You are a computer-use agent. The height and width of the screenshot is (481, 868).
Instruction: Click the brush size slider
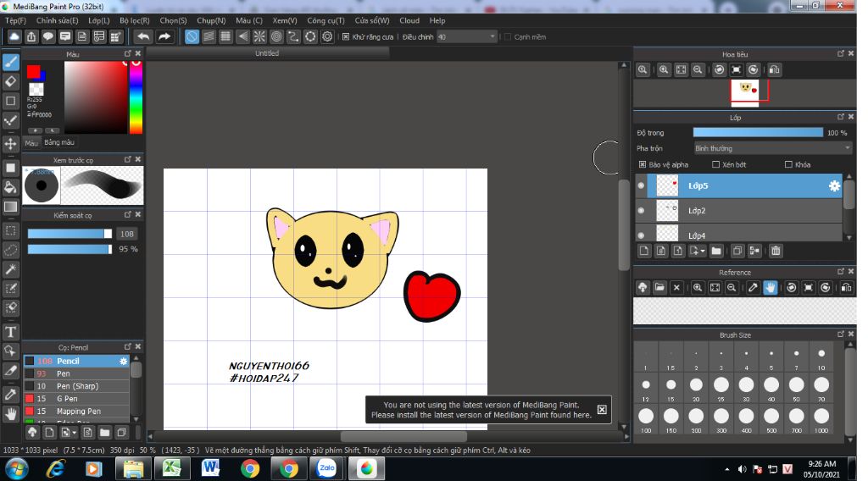click(70, 234)
